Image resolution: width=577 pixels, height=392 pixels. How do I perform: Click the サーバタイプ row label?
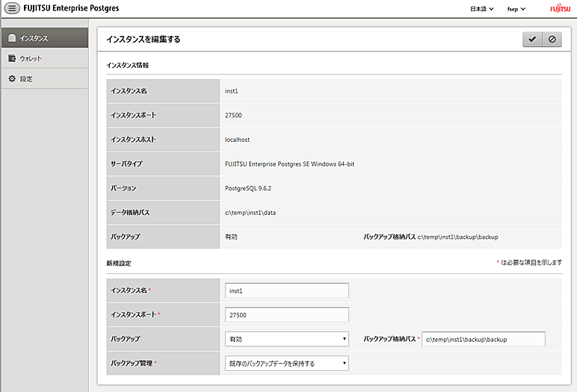(126, 164)
